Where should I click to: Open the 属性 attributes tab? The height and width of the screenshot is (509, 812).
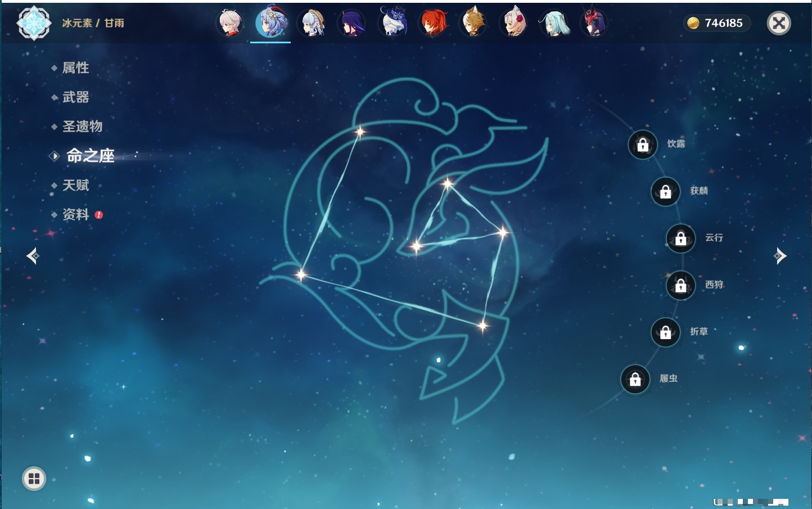[75, 68]
